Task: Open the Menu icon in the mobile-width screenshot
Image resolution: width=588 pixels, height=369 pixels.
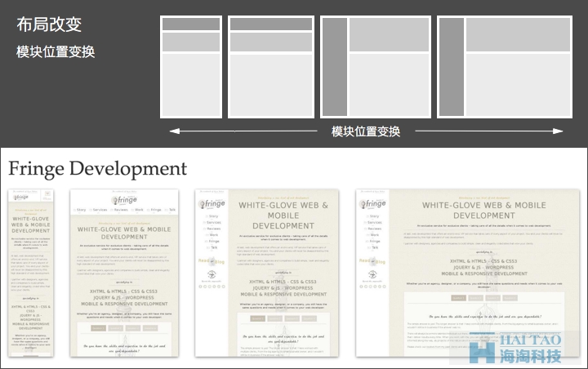Action: click(x=47, y=195)
